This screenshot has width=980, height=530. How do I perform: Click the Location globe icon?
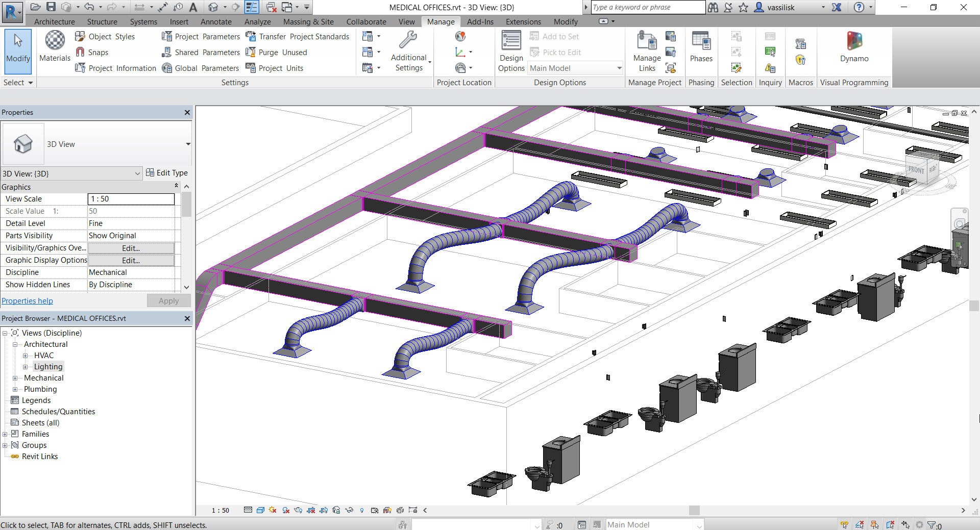point(460,36)
